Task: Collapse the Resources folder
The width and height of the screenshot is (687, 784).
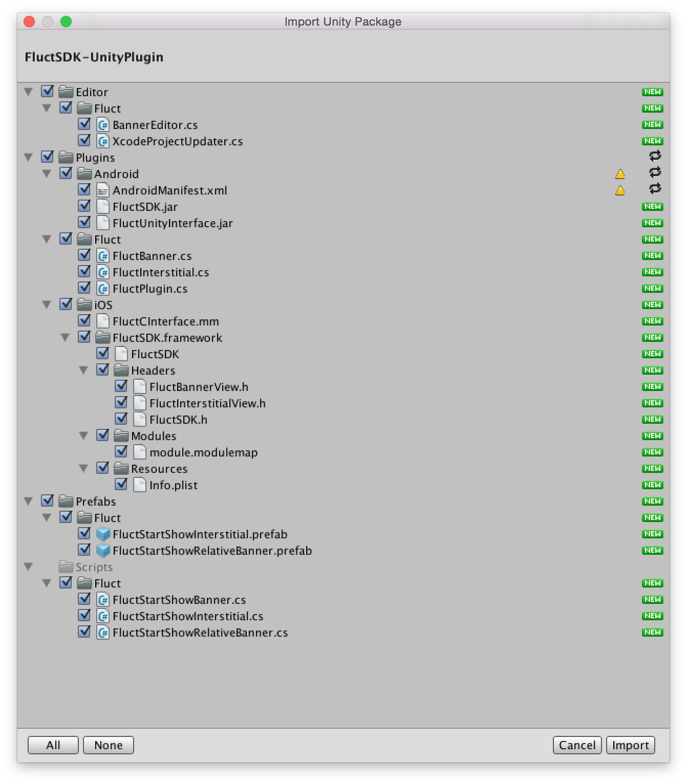Action: 83,469
